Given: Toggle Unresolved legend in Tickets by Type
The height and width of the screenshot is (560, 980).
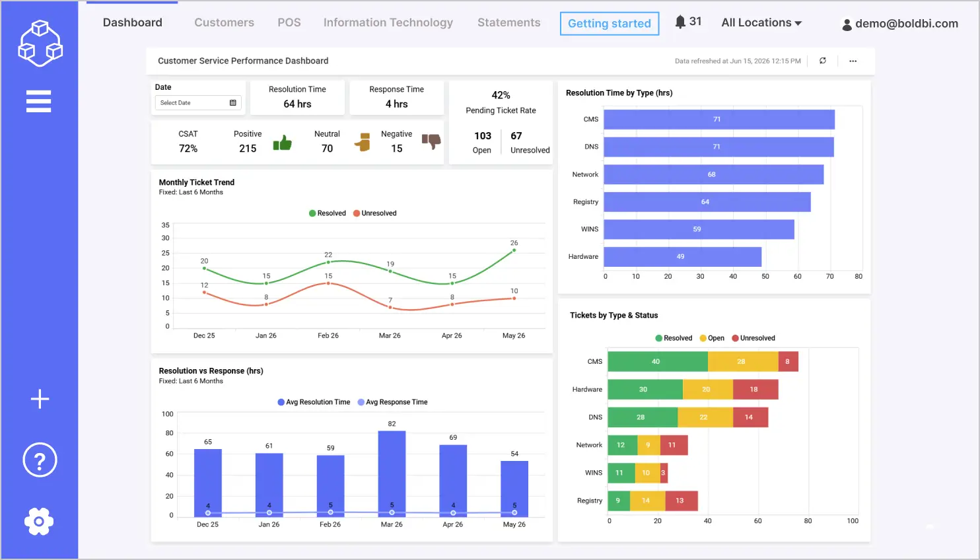Looking at the screenshot, I should pyautogui.click(x=753, y=338).
